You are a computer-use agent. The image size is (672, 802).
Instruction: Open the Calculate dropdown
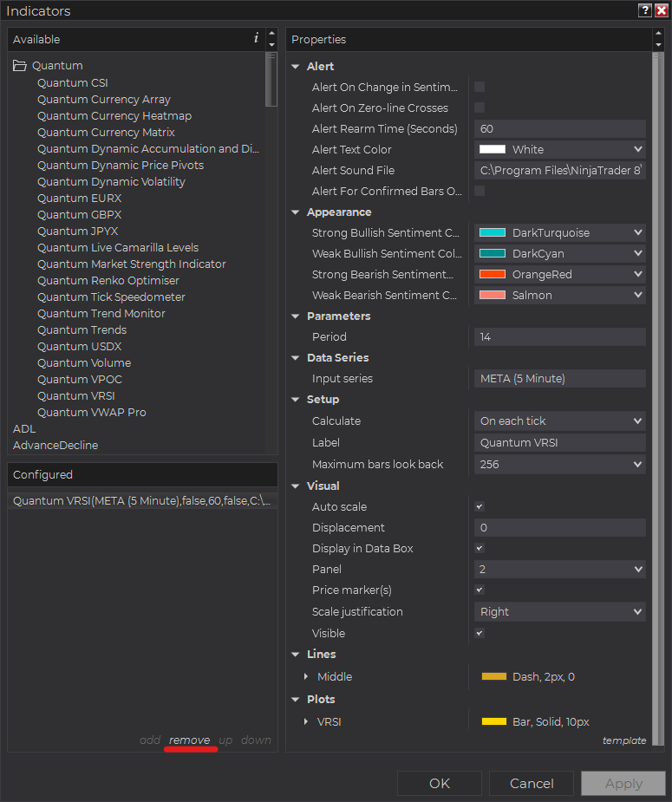(560, 421)
